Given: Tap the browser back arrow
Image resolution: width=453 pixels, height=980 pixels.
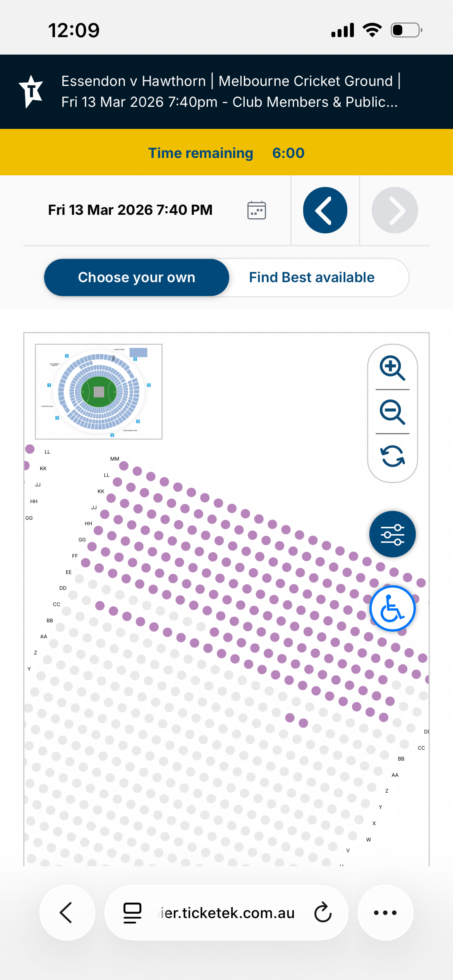Looking at the screenshot, I should click(x=67, y=913).
